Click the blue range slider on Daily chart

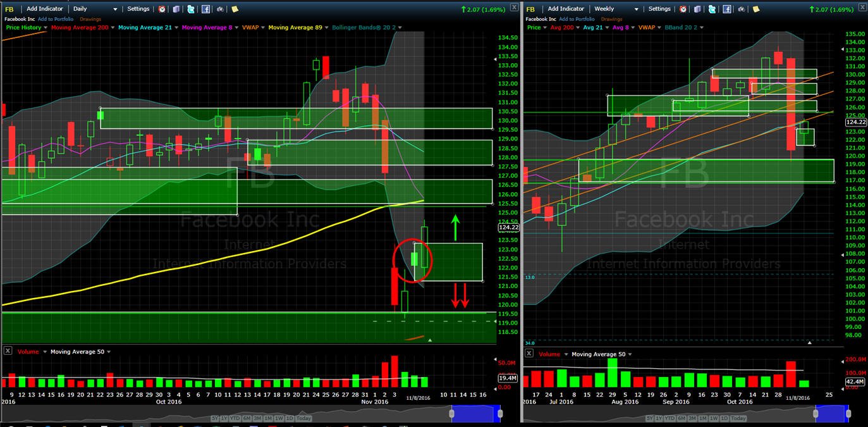point(477,414)
